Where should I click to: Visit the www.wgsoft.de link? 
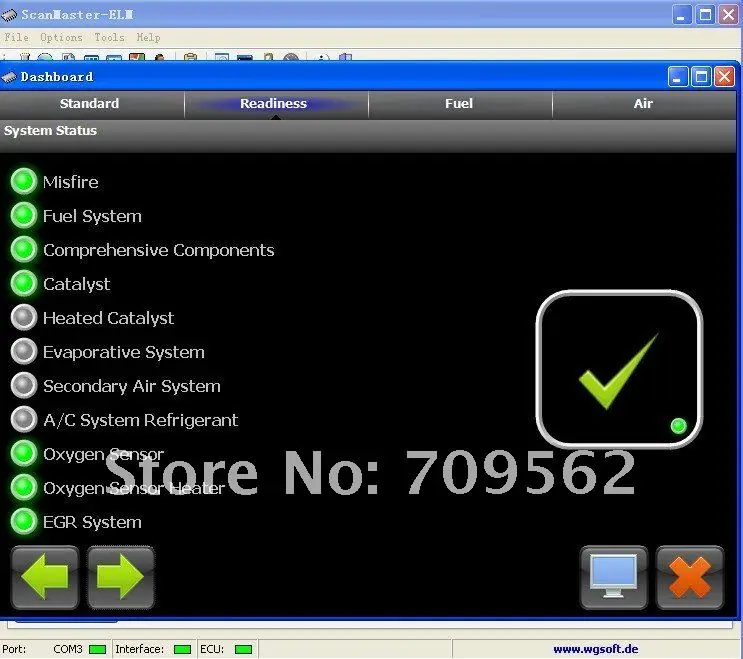point(596,649)
